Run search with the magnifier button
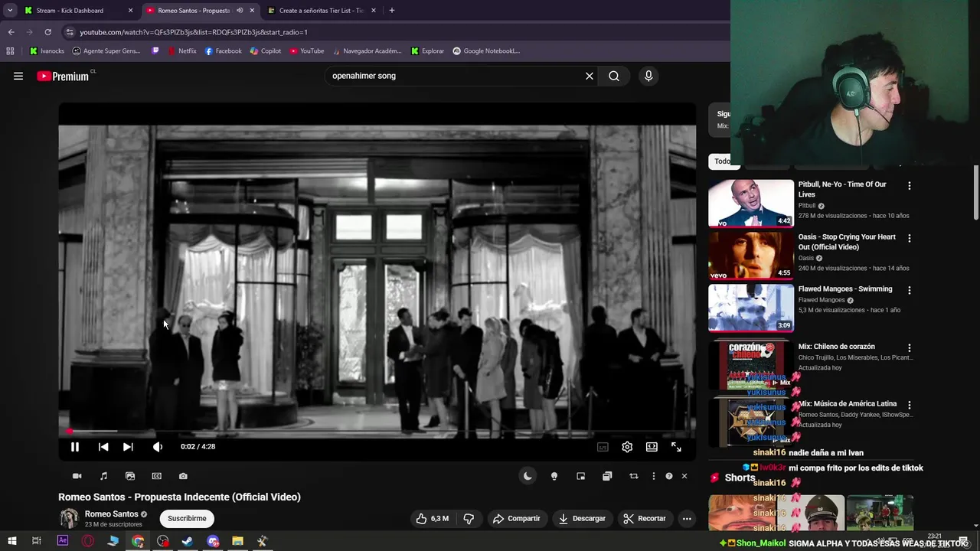 (x=614, y=76)
